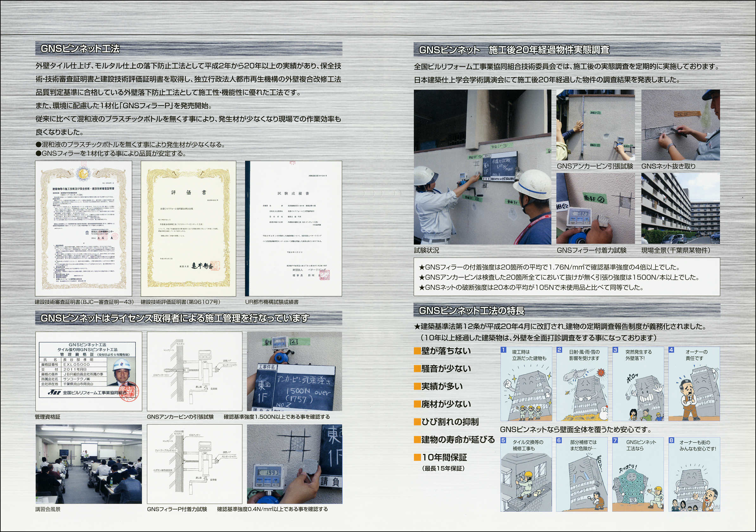Click the 試験成績書 document image
This screenshot has width=756, height=532.
click(x=293, y=228)
